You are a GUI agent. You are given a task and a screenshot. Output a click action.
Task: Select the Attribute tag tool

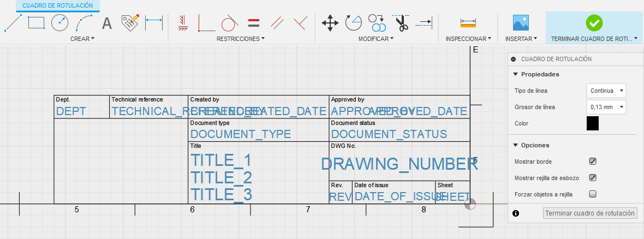(130, 22)
